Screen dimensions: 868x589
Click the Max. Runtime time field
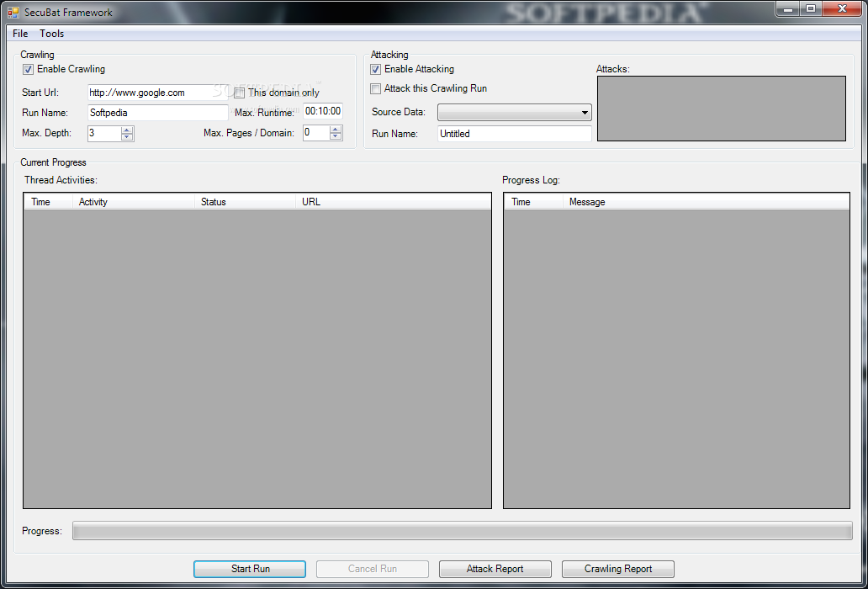[323, 111]
